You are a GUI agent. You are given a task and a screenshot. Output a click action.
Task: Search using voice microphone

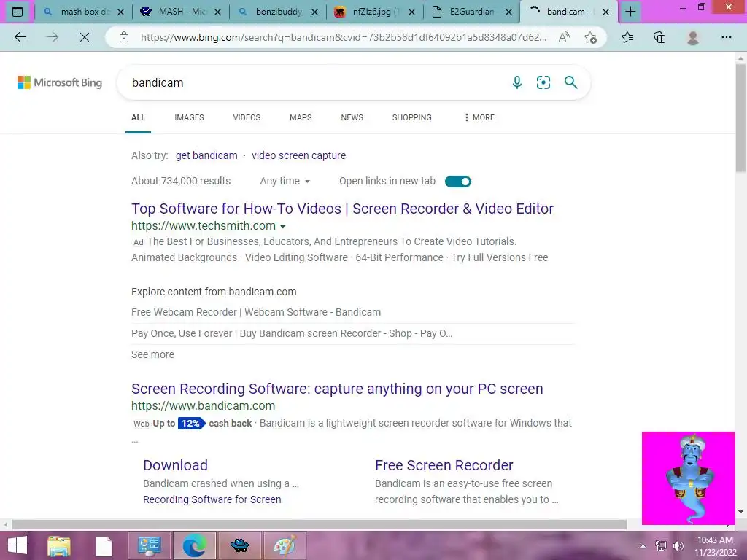[x=517, y=82]
